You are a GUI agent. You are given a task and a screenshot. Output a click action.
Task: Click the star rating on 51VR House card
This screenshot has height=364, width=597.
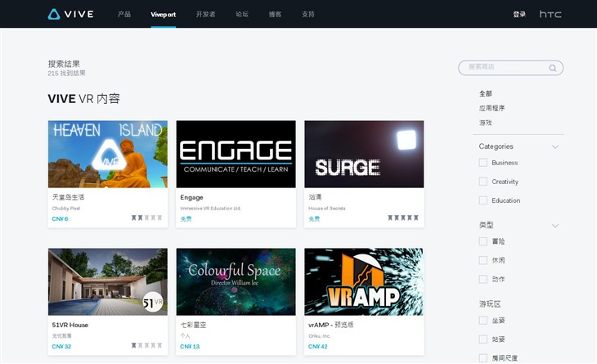tap(146, 345)
